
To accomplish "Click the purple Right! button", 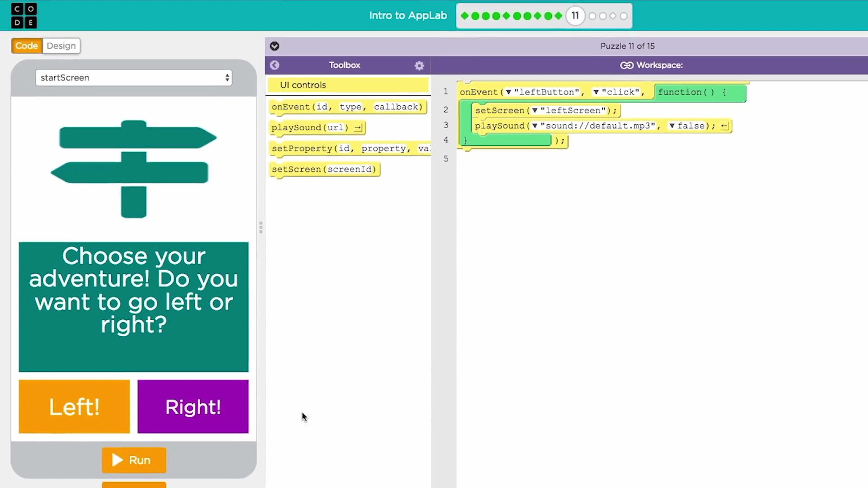I will [x=193, y=407].
